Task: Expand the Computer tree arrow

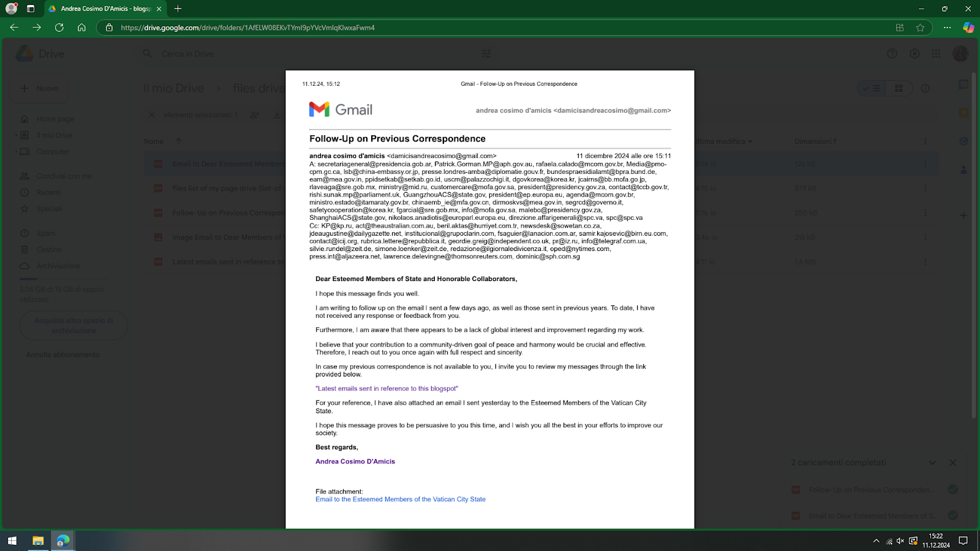Action: click(16, 151)
